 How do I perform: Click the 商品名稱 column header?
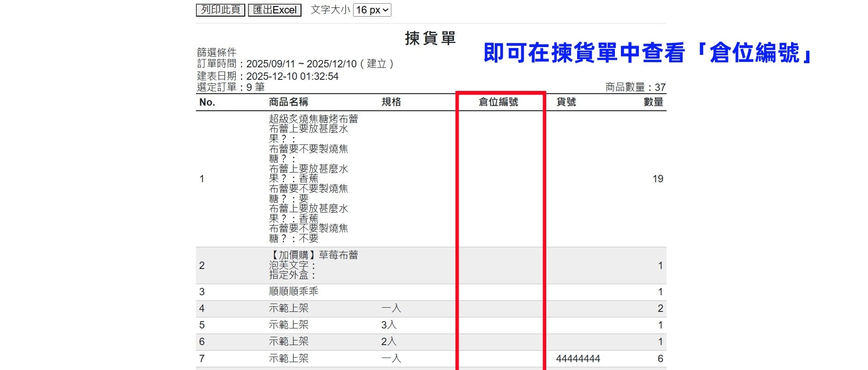point(289,102)
